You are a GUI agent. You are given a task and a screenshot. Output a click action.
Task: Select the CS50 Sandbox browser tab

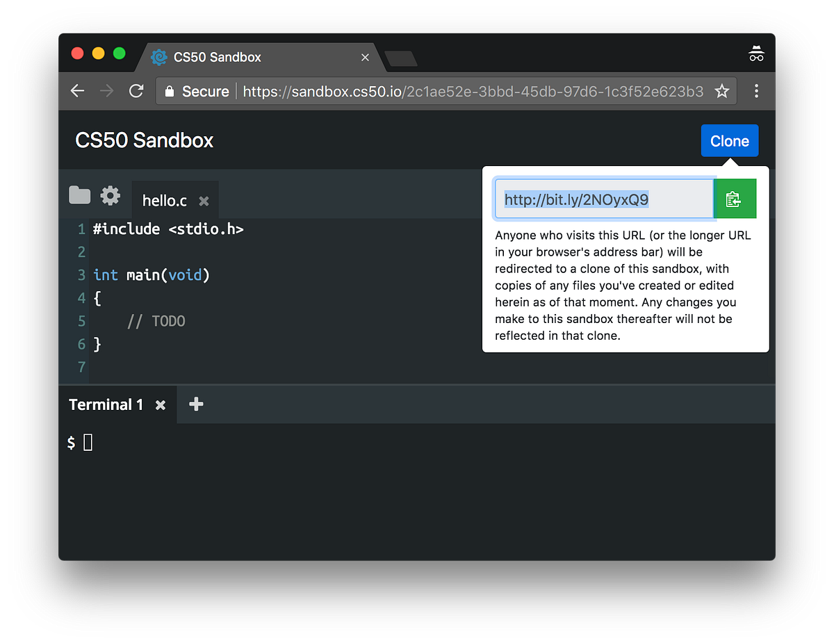(x=229, y=57)
